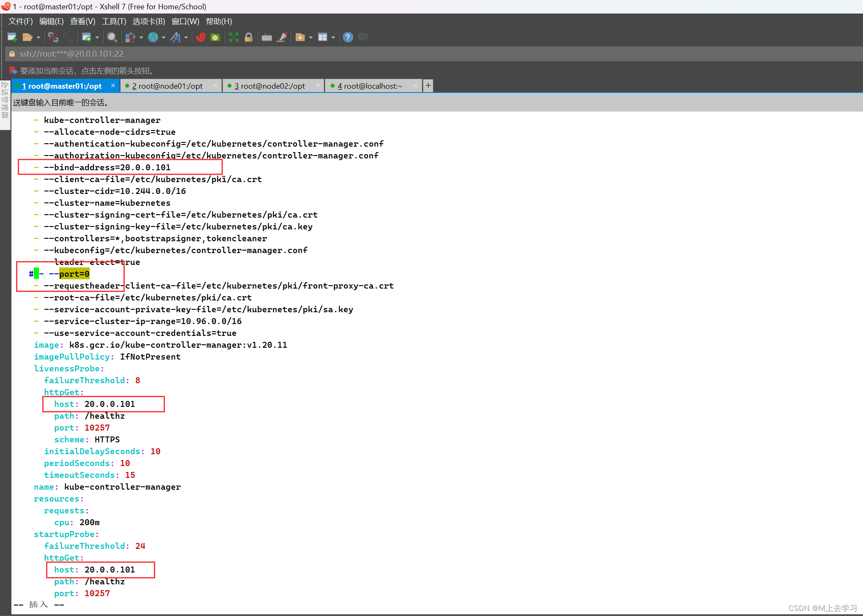The image size is (863, 616).
Task: Click the cpu: 200m value
Action: [x=89, y=522]
